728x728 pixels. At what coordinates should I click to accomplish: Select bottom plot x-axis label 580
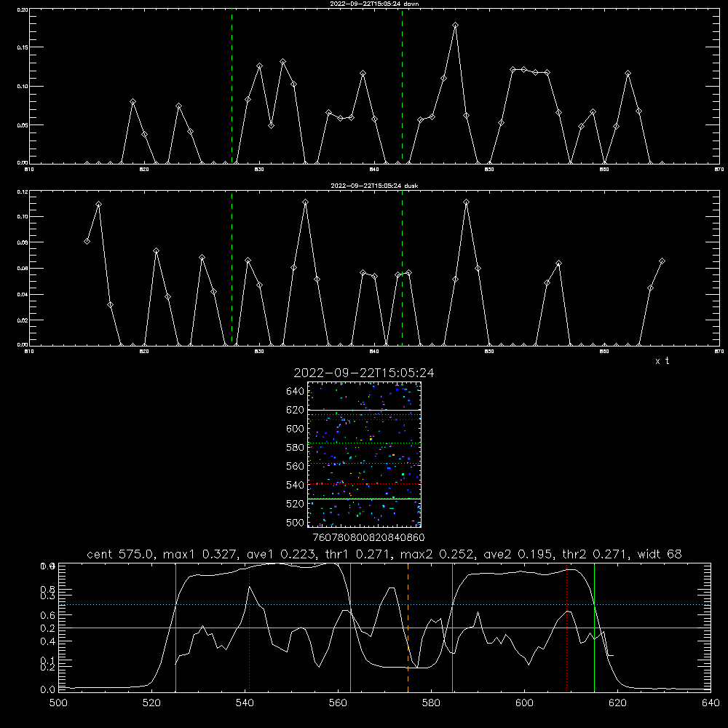coord(431,703)
